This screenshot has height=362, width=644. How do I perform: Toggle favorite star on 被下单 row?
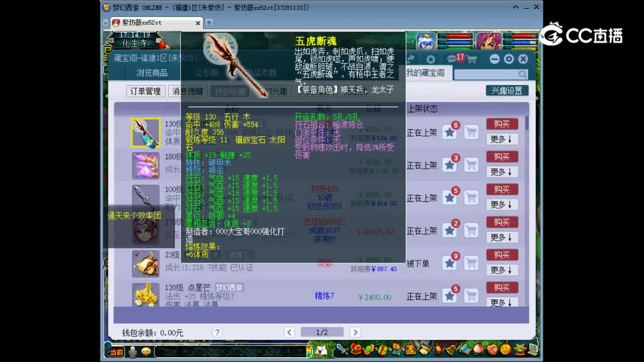point(450,263)
